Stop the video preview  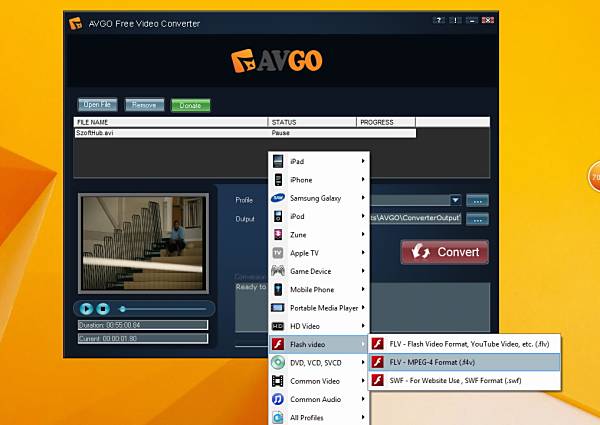(x=103, y=309)
